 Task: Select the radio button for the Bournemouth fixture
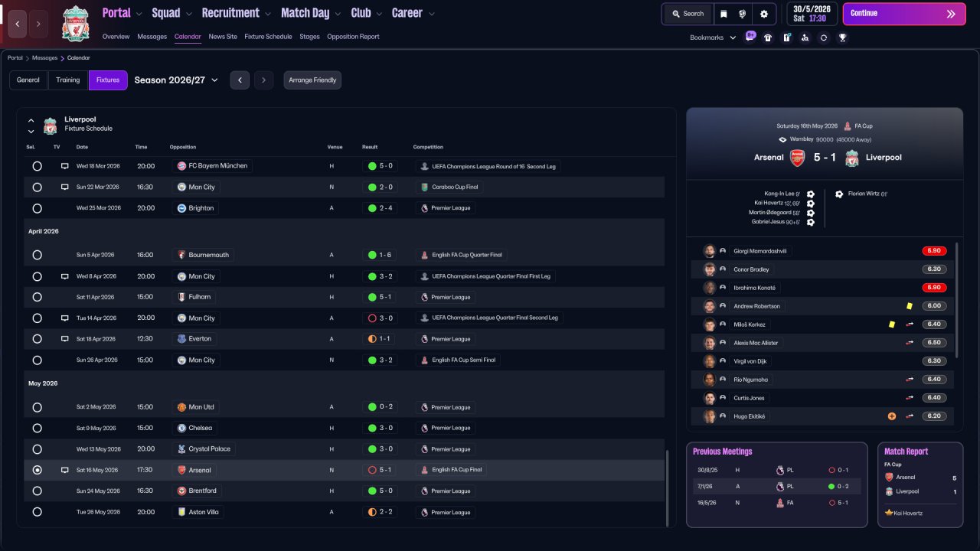38,255
